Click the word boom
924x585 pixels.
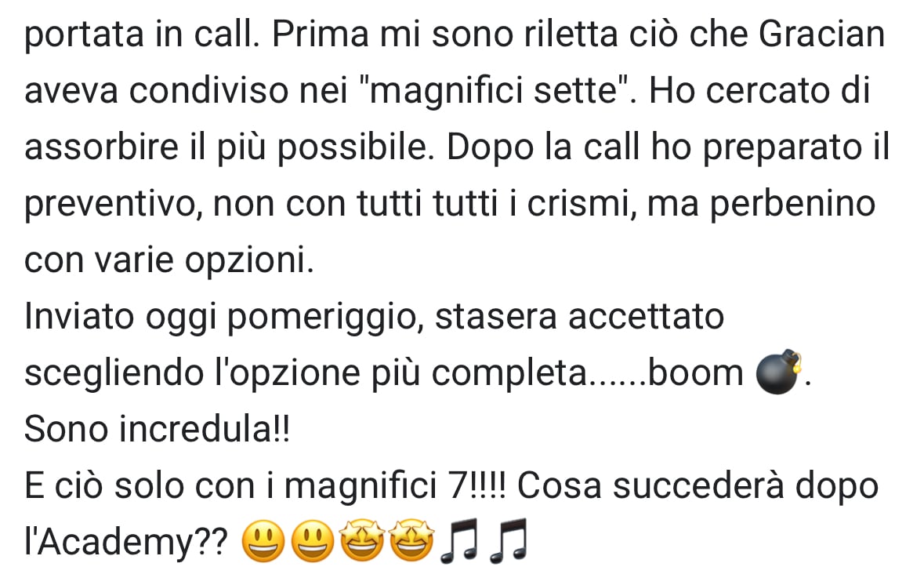point(696,373)
